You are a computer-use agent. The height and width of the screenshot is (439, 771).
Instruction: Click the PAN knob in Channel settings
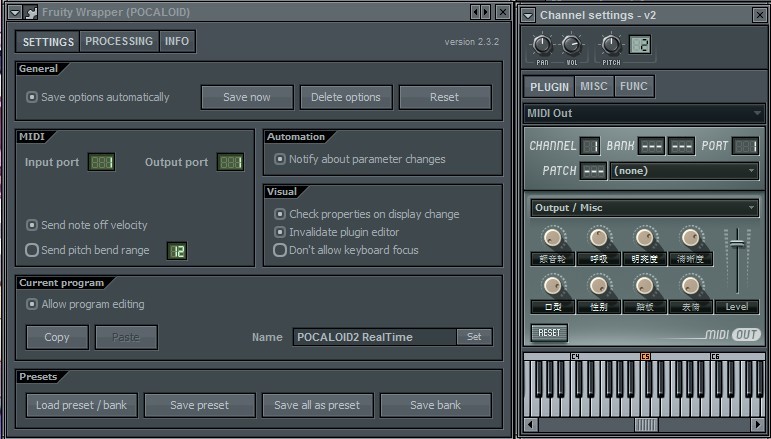[x=542, y=45]
